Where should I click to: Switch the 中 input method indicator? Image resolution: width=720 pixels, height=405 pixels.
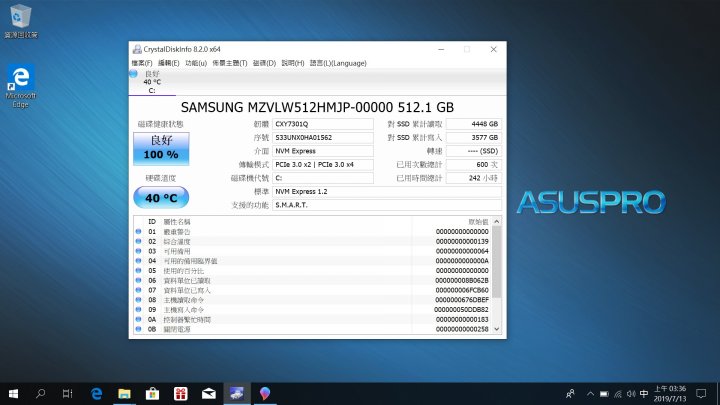coord(644,394)
